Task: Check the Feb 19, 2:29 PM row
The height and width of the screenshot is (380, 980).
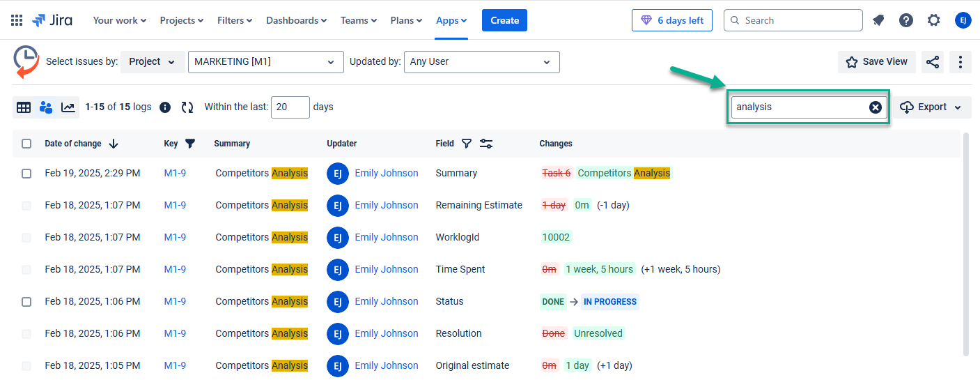Action: [26, 174]
